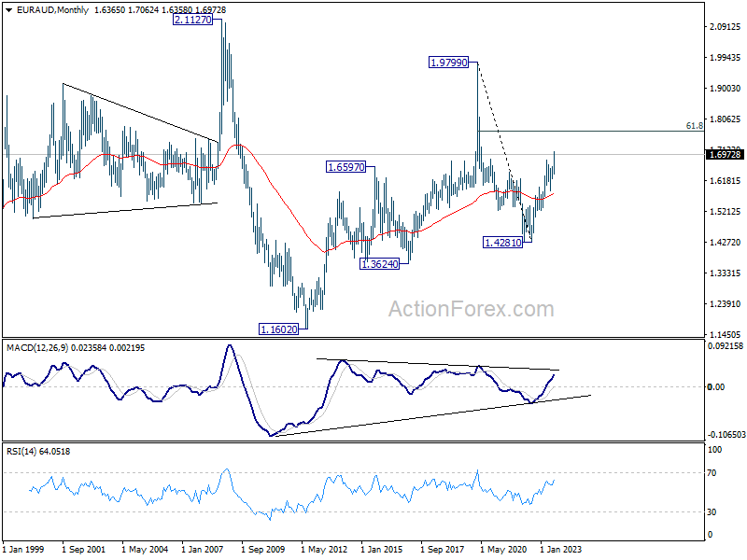Screen dimensions: 747x560
Task: Click the 1.61815 price axis value
Action: [726, 181]
